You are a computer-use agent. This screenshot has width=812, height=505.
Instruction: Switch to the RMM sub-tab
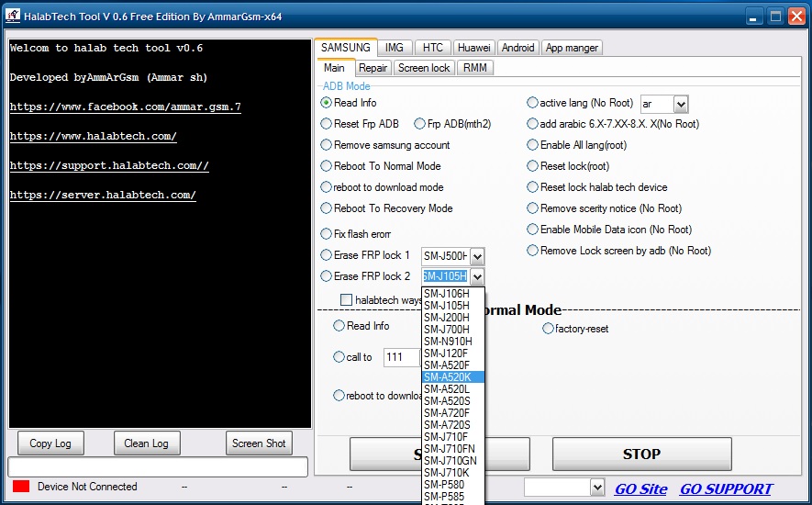click(x=475, y=68)
